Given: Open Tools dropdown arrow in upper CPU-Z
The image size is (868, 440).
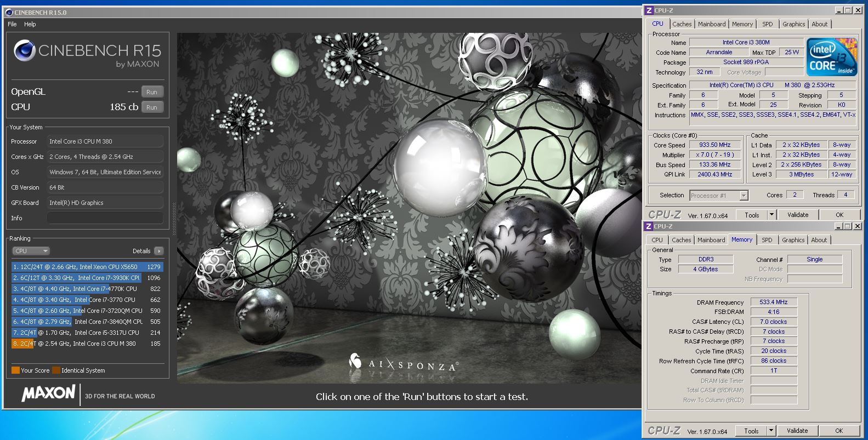Looking at the screenshot, I should 771,215.
